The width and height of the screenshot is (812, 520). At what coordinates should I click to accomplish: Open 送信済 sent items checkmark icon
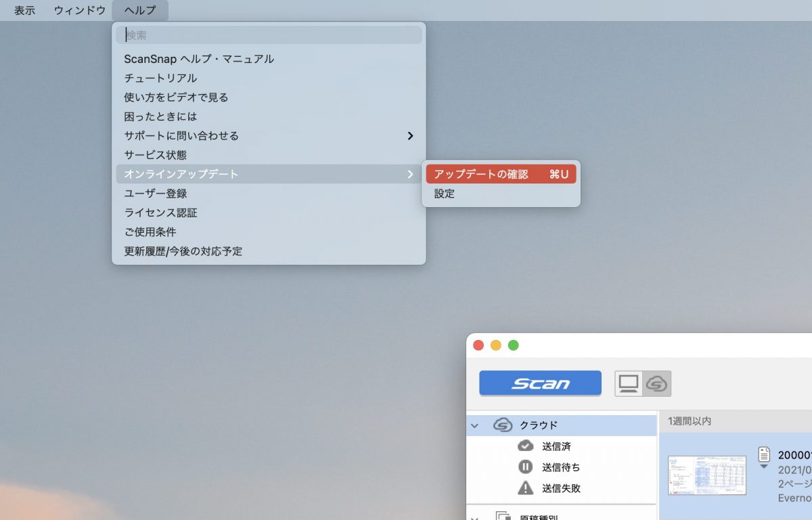pyautogui.click(x=525, y=446)
